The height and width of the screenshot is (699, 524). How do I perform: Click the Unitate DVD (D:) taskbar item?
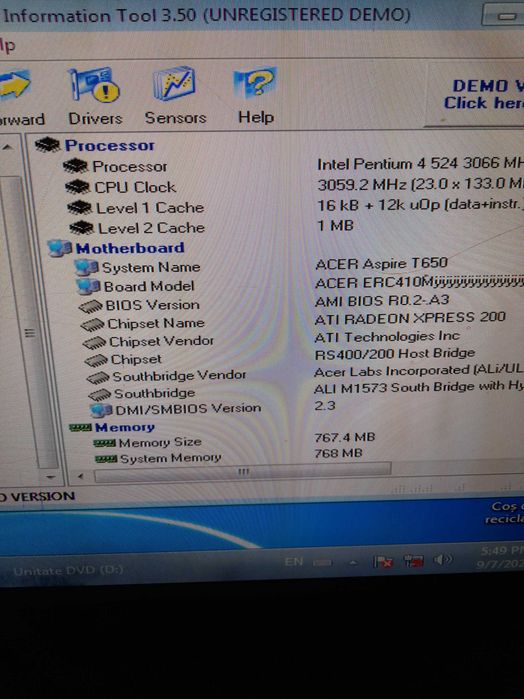(x=68, y=571)
